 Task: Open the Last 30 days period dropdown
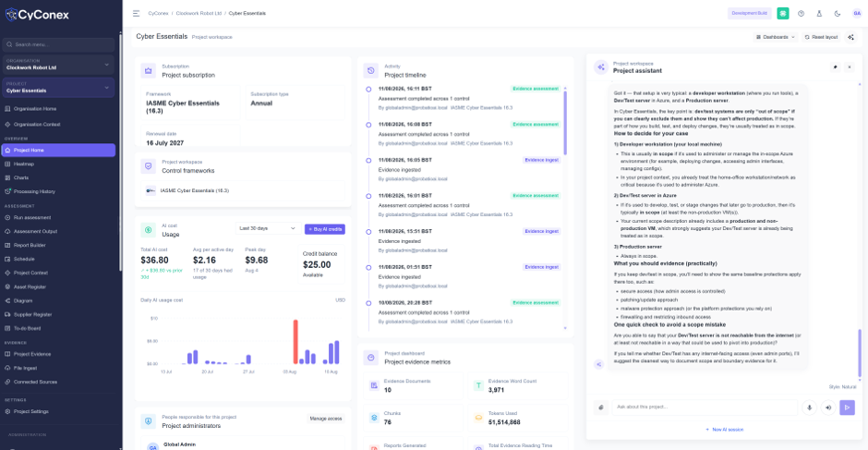[x=269, y=228]
